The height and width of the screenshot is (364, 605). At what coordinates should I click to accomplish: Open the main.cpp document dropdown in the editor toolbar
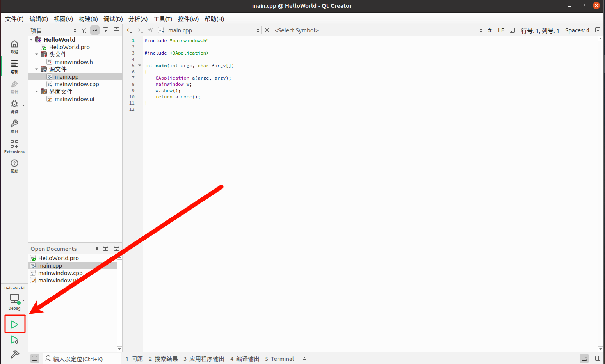click(214, 30)
